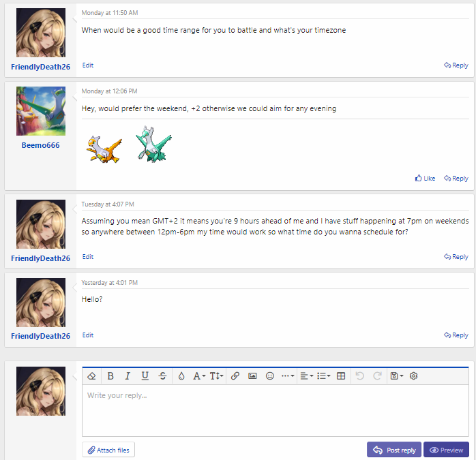
Task: Open the text color droplet picker
Action: click(181, 375)
